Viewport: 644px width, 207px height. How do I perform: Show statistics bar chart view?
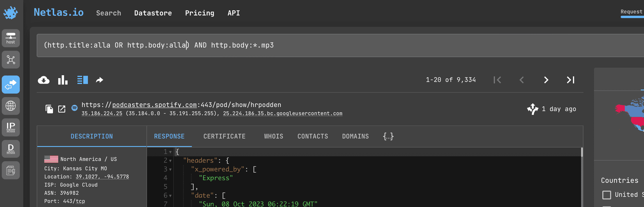pyautogui.click(x=63, y=80)
